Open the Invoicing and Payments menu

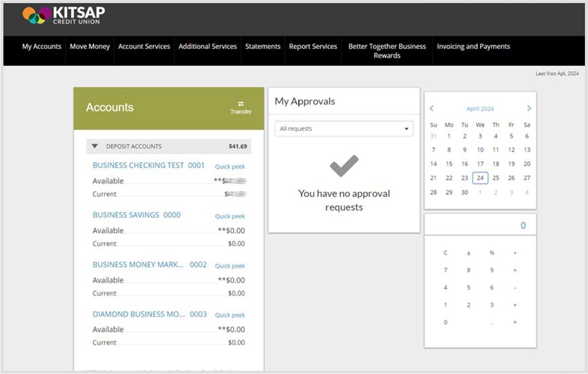[x=473, y=46]
